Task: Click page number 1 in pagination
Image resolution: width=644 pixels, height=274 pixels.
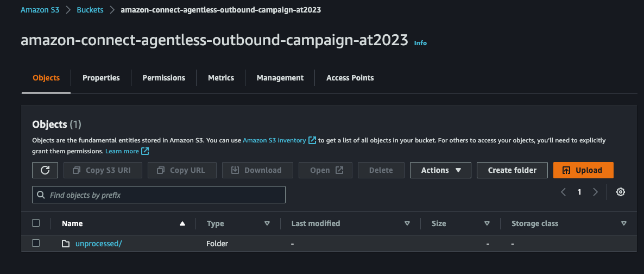Action: (579, 192)
